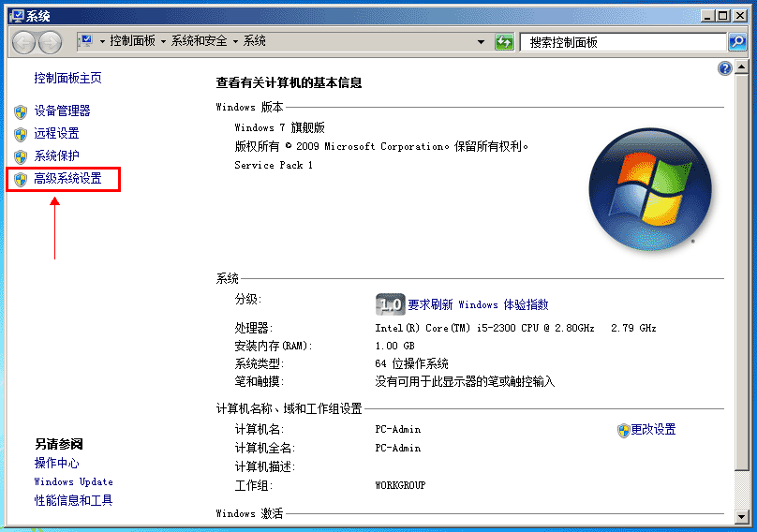Viewport: 757px width, 532px height.
Task: Click the 1.0 experience index rating badge
Action: (390, 304)
